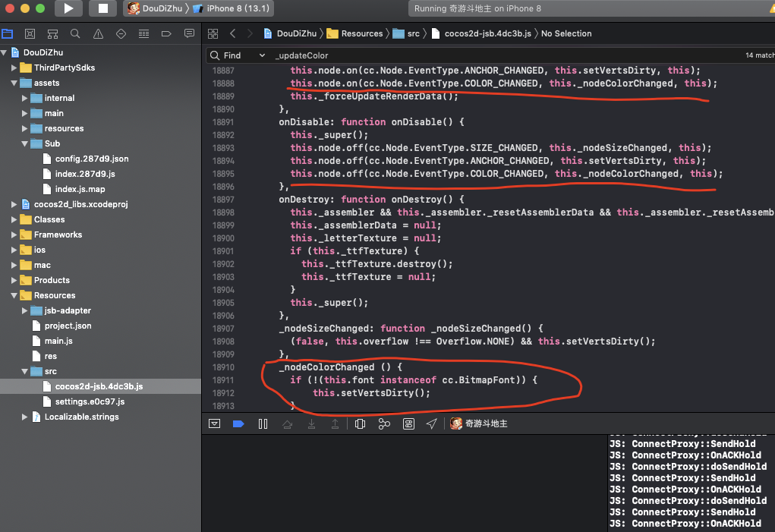Open the Report navigator icon

[189, 33]
